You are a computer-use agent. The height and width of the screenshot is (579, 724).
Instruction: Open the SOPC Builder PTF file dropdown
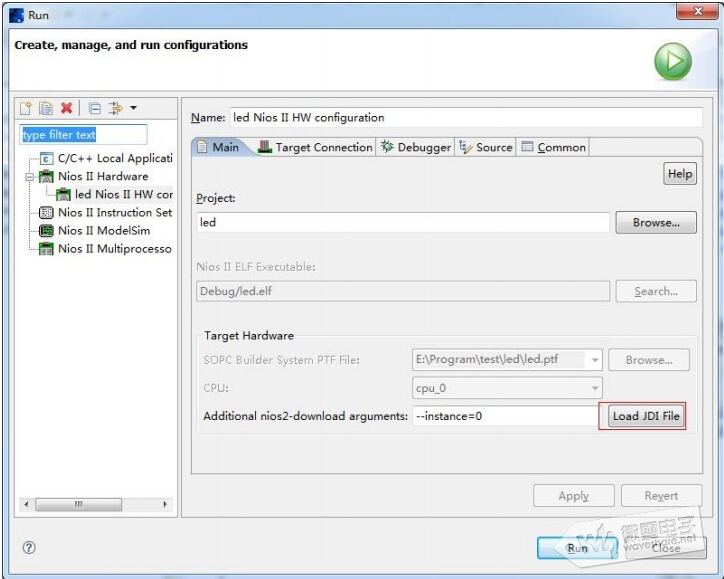tap(595, 360)
